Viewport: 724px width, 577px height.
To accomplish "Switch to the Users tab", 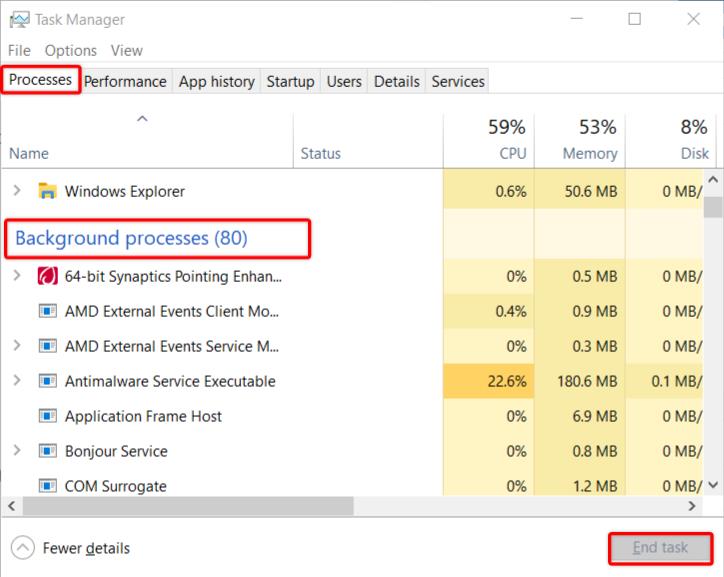I will pyautogui.click(x=344, y=82).
